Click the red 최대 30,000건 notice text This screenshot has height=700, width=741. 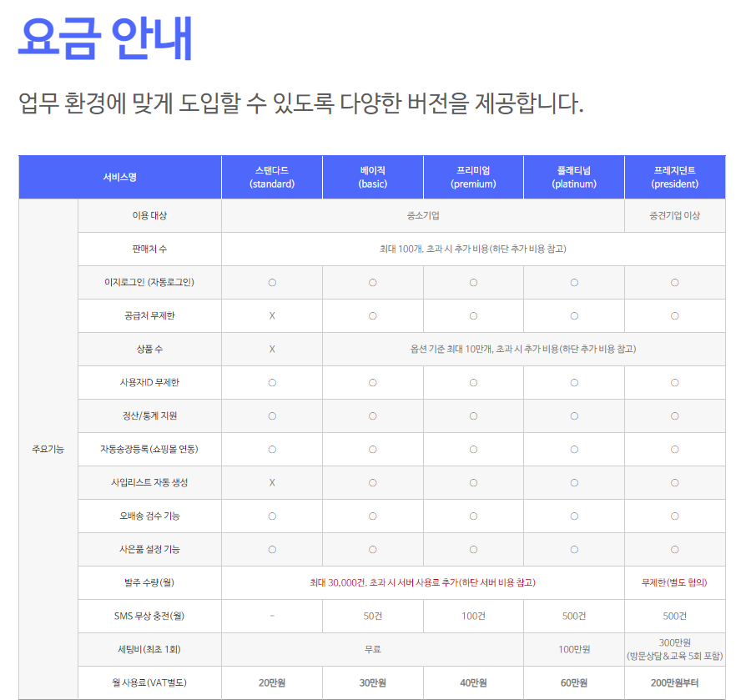click(x=423, y=583)
